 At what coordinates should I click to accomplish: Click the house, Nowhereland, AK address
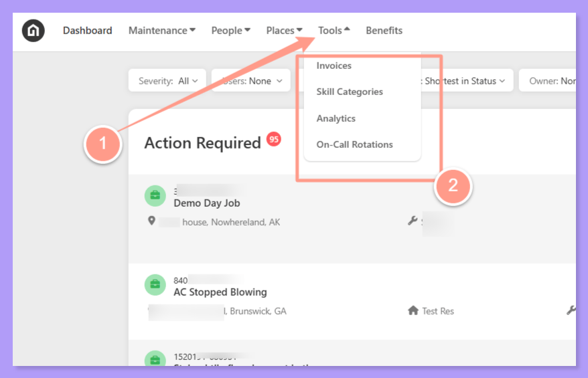231,222
